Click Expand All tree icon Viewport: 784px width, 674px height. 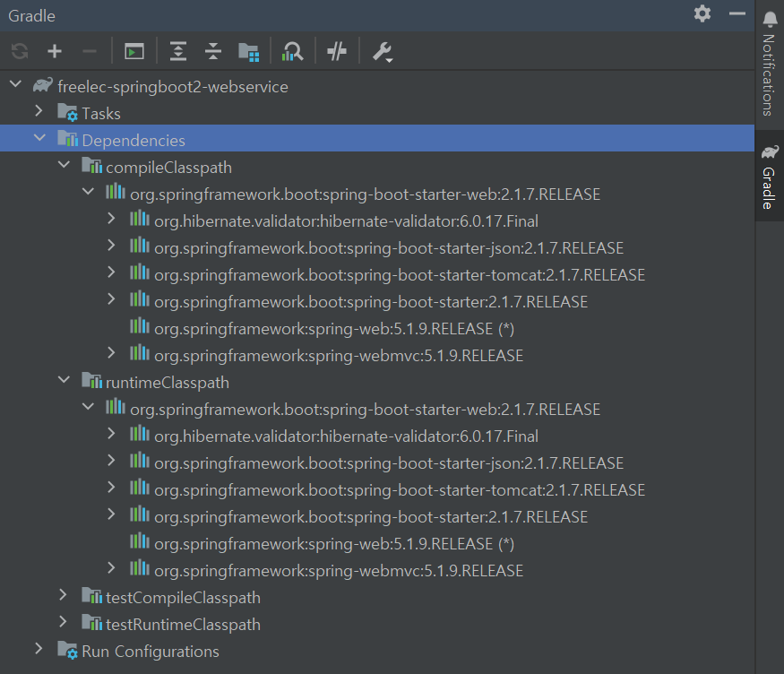178,51
